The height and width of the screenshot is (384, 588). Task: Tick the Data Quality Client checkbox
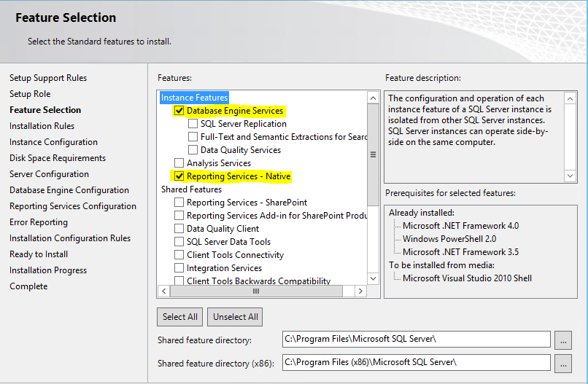tap(179, 229)
